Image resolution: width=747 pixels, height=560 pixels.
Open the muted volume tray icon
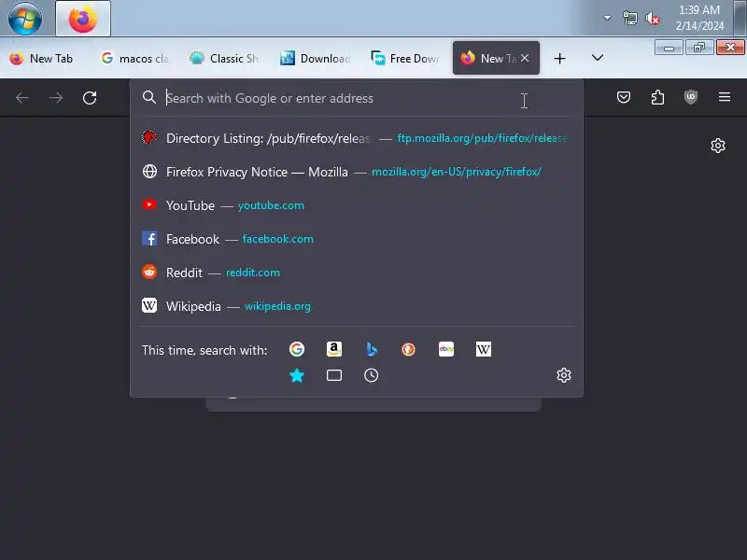click(653, 19)
